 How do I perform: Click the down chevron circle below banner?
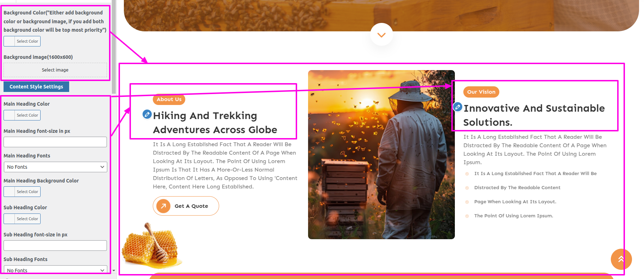click(x=381, y=35)
